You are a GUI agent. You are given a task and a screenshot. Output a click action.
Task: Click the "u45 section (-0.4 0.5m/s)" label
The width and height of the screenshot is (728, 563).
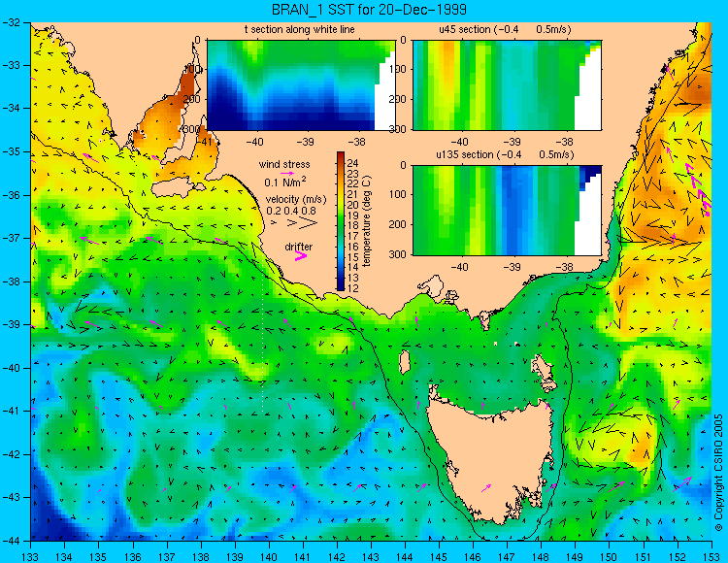coord(505,30)
